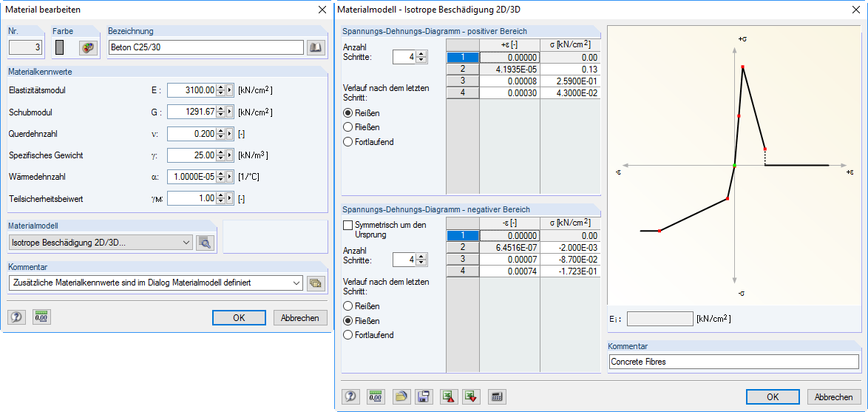868x412 pixels.
Task: Click the Concrete Fibres comment field
Action: (733, 362)
